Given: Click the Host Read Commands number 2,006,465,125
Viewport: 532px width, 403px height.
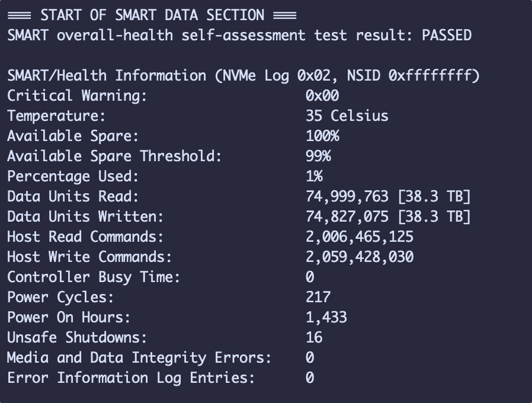Looking at the screenshot, I should pos(359,236).
